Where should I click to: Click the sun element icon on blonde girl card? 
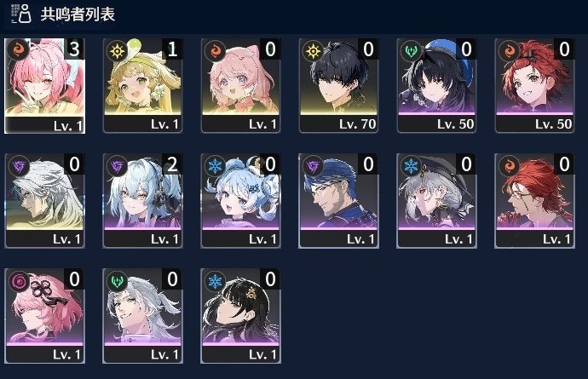tap(117, 50)
